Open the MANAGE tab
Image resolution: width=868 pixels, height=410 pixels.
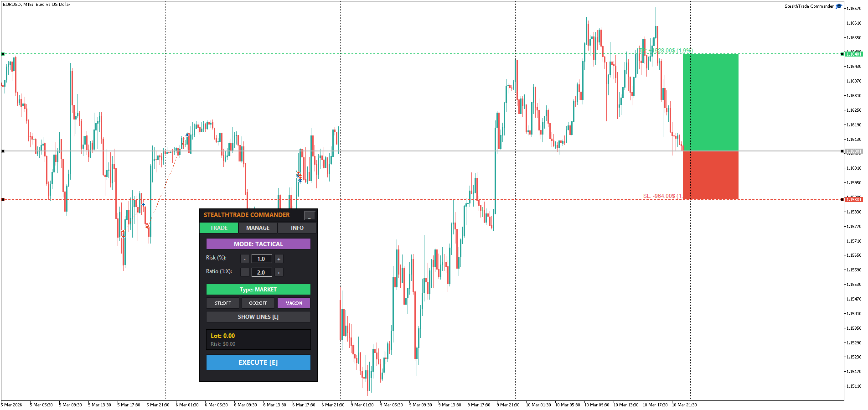click(258, 228)
